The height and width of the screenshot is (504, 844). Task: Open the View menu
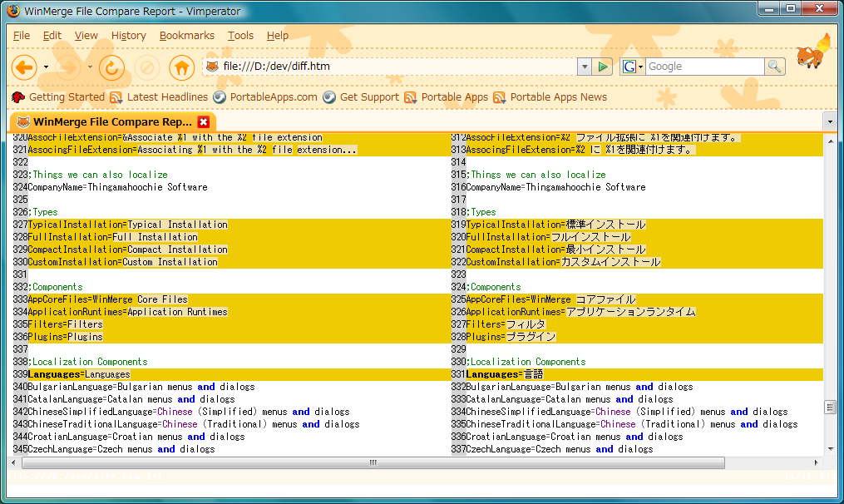pyautogui.click(x=86, y=36)
